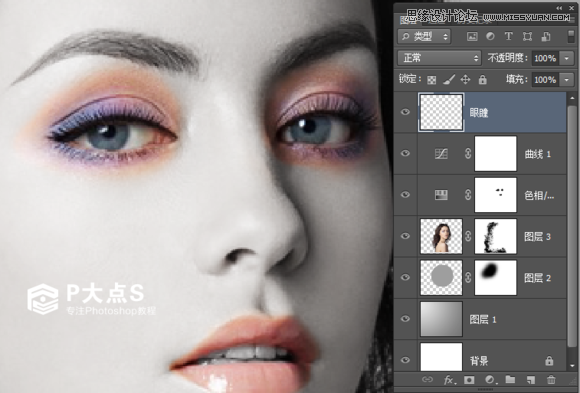Open the 类型 filter kind dropdown
This screenshot has width=580, height=393.
424,36
